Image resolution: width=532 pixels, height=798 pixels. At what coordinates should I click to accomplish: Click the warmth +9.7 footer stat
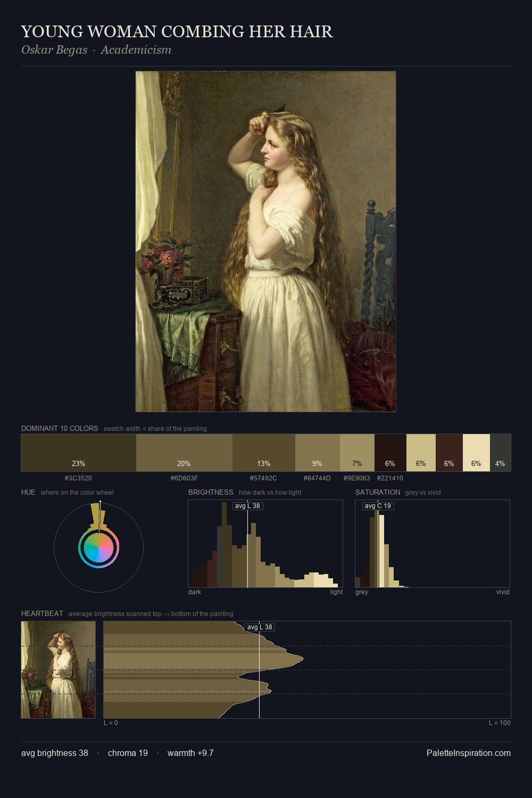click(190, 753)
